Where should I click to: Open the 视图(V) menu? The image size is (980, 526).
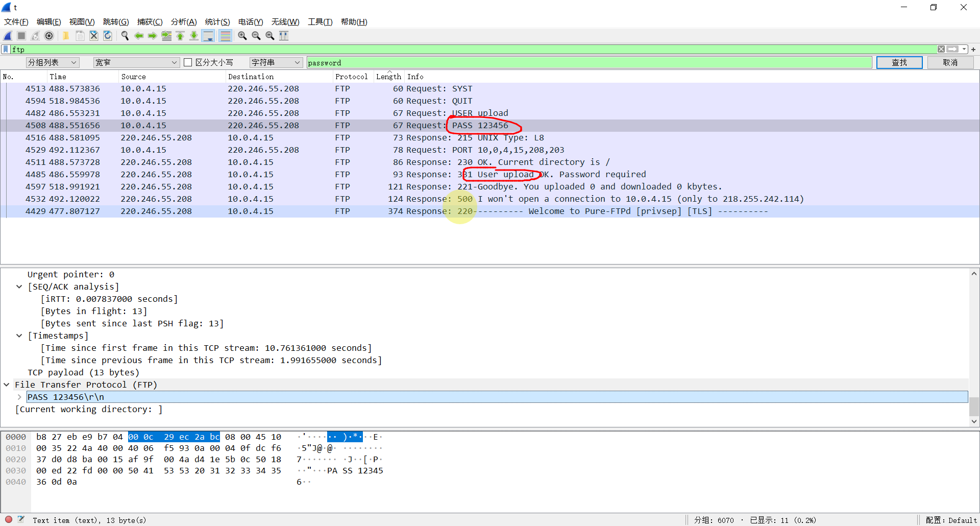pos(82,22)
